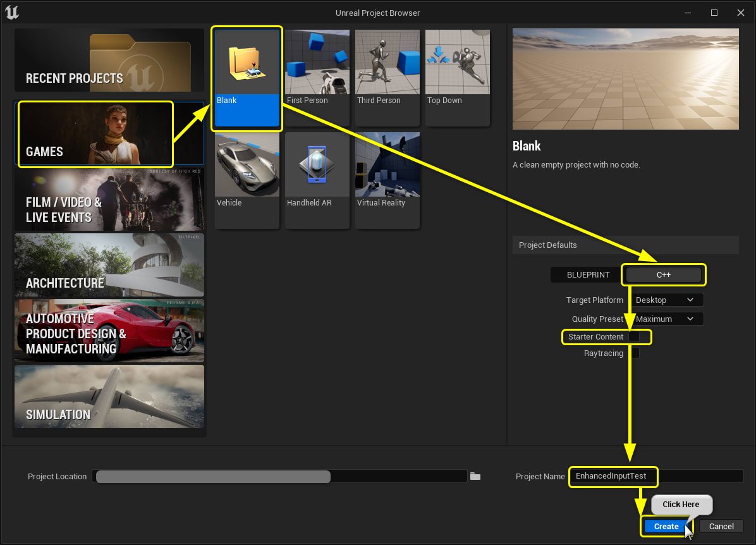Open the project location folder browser
This screenshot has width=756, height=545.
475,476
